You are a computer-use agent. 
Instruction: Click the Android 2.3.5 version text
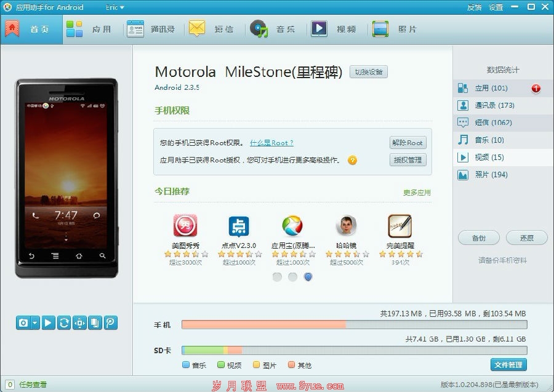click(x=177, y=87)
